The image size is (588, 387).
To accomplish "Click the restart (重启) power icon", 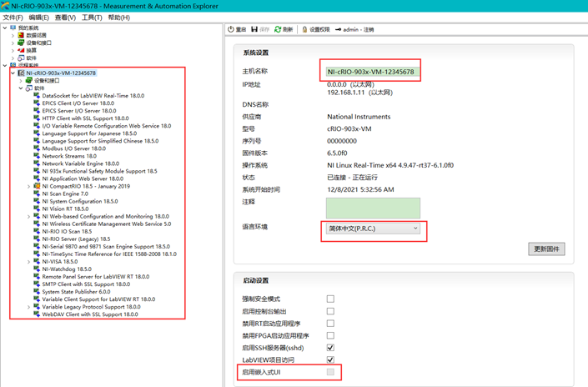I will (231, 29).
